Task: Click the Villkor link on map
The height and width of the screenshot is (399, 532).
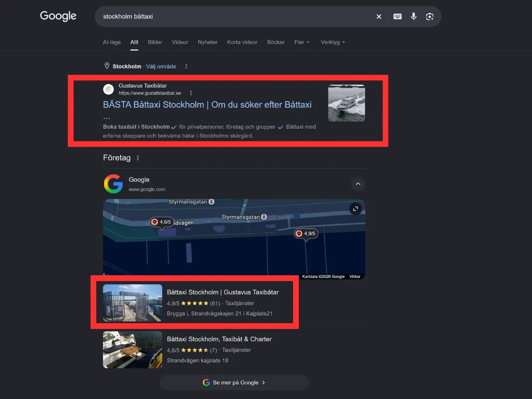Action: point(355,277)
